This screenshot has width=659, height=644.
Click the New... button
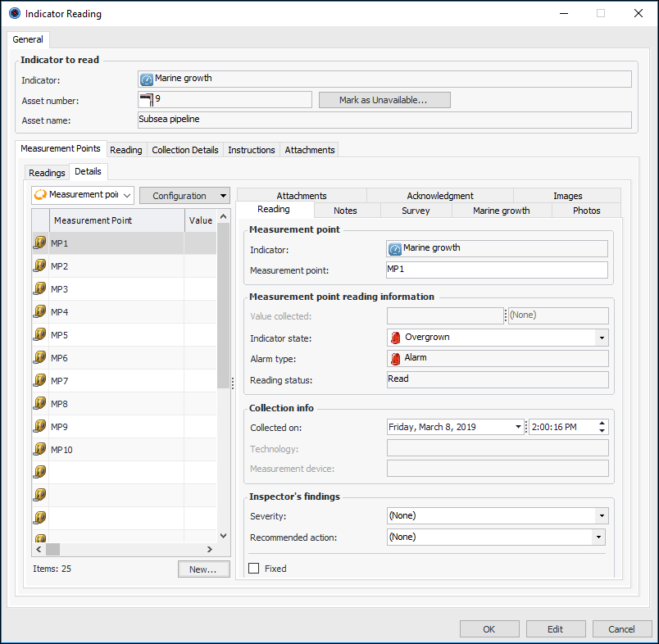click(x=203, y=569)
